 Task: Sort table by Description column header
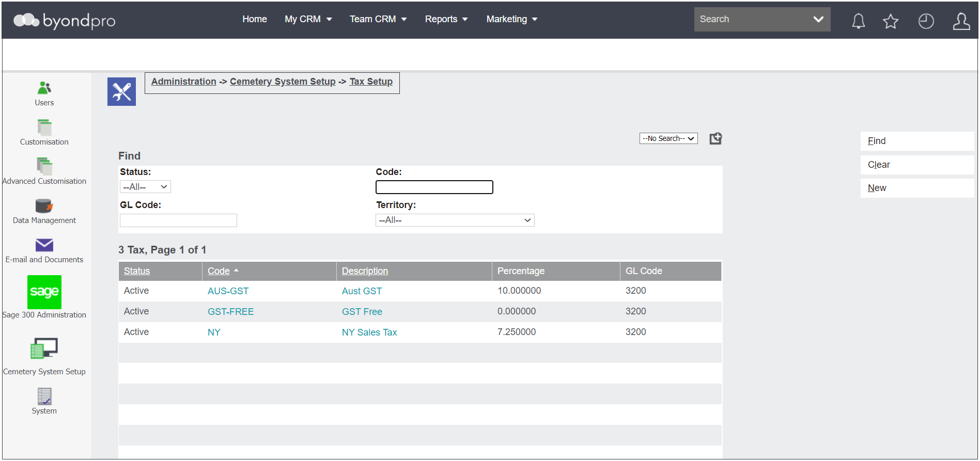click(x=365, y=271)
